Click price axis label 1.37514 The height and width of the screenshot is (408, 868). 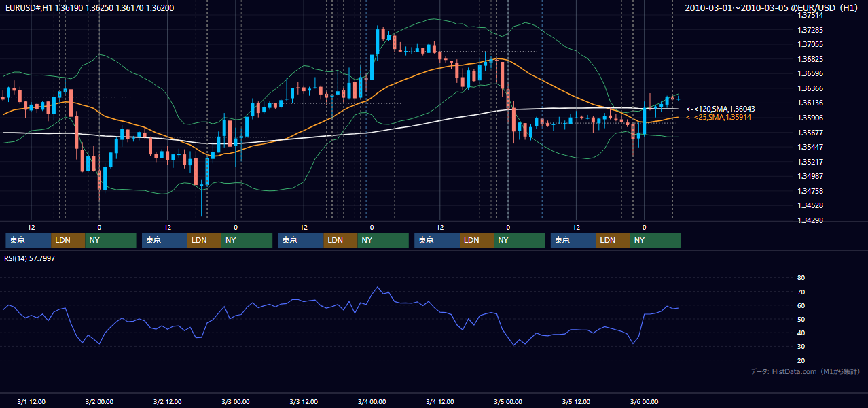coord(810,15)
